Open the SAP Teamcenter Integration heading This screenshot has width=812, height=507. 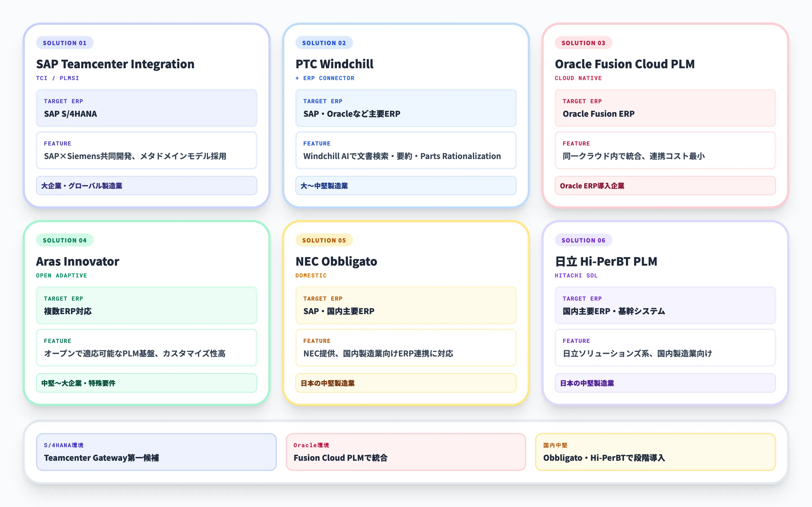click(115, 64)
